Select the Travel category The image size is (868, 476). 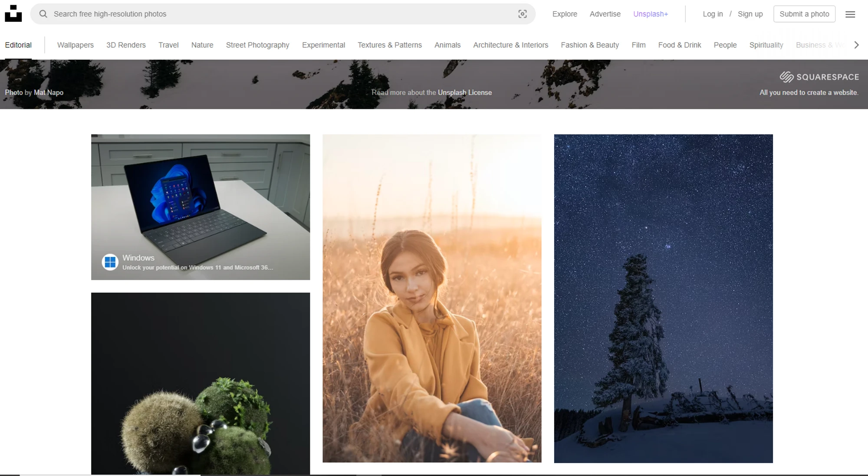click(x=168, y=45)
